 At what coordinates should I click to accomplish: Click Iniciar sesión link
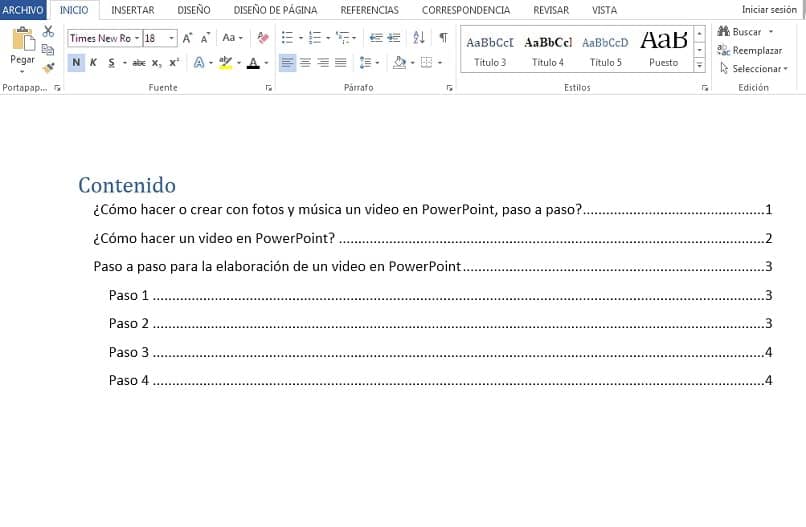(769, 10)
